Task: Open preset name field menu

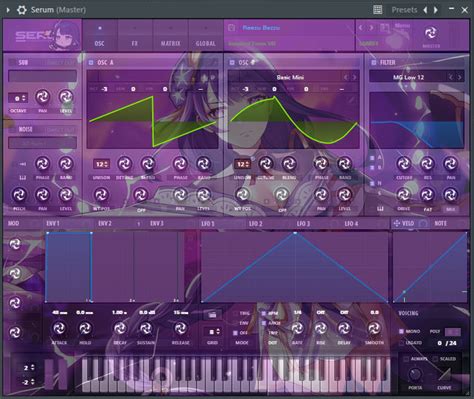Action: click(x=261, y=28)
